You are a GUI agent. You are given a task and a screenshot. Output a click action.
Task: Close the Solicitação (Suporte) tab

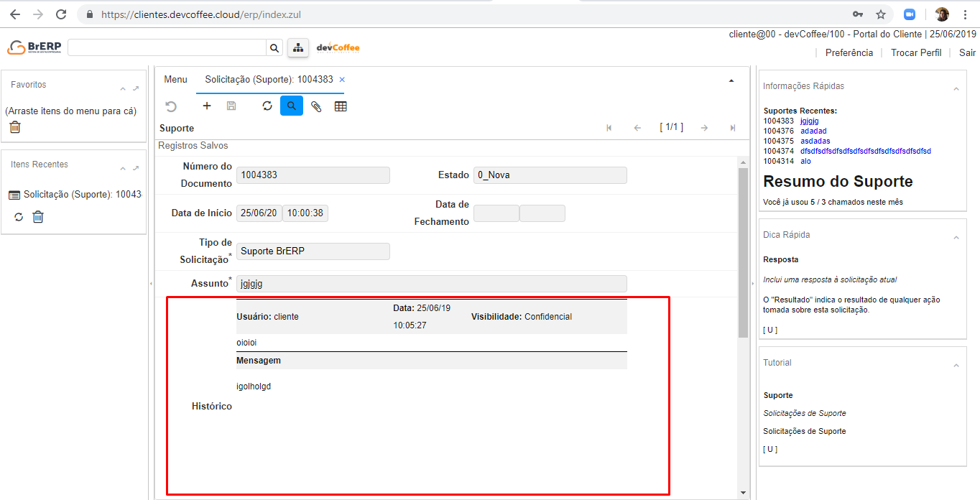pyautogui.click(x=342, y=80)
